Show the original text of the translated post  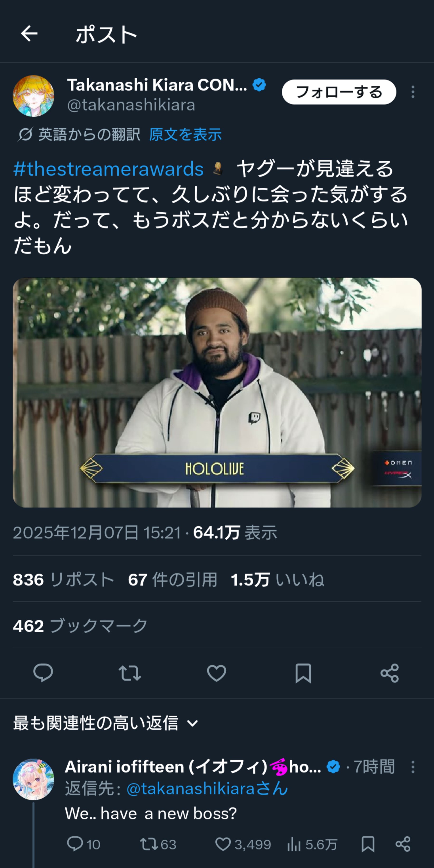(185, 134)
